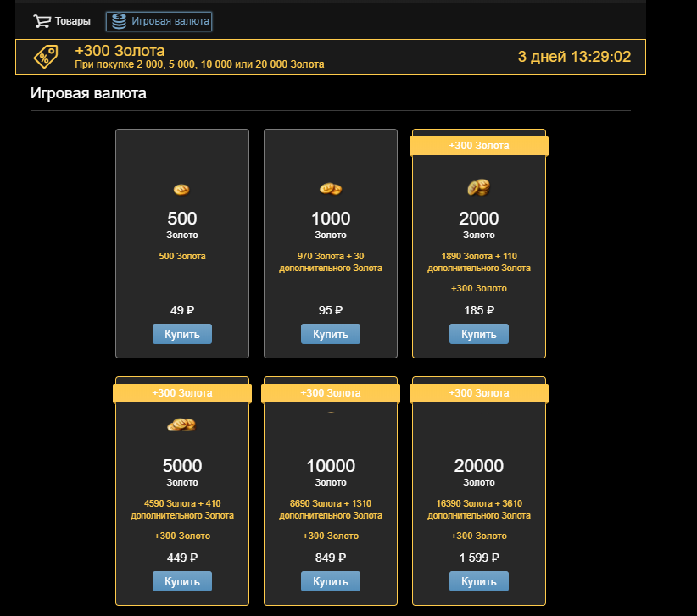Click the 849 ₽ price on the 10000 card
697x616 pixels.
pyautogui.click(x=331, y=558)
